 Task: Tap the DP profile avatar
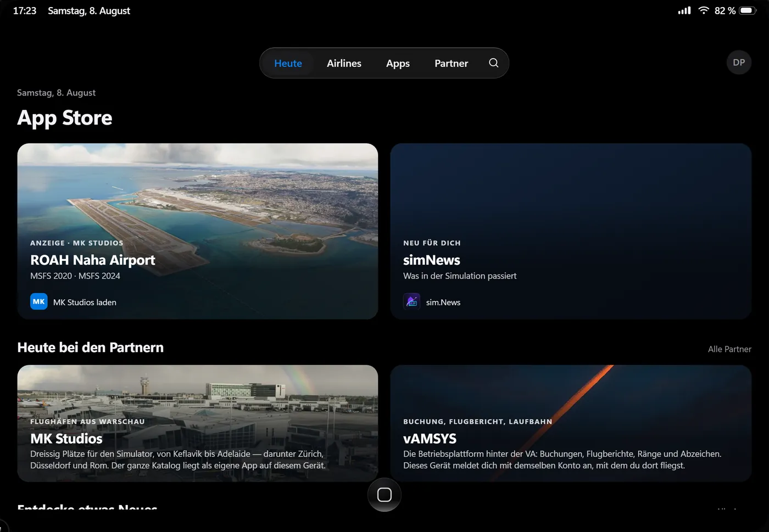click(739, 63)
